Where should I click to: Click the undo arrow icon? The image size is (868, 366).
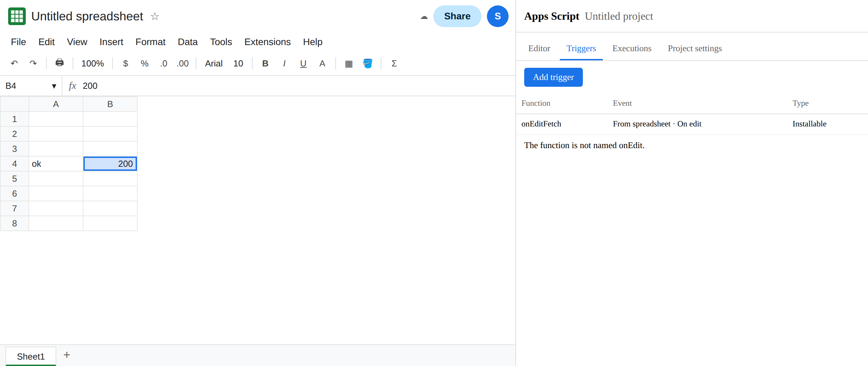click(x=14, y=63)
